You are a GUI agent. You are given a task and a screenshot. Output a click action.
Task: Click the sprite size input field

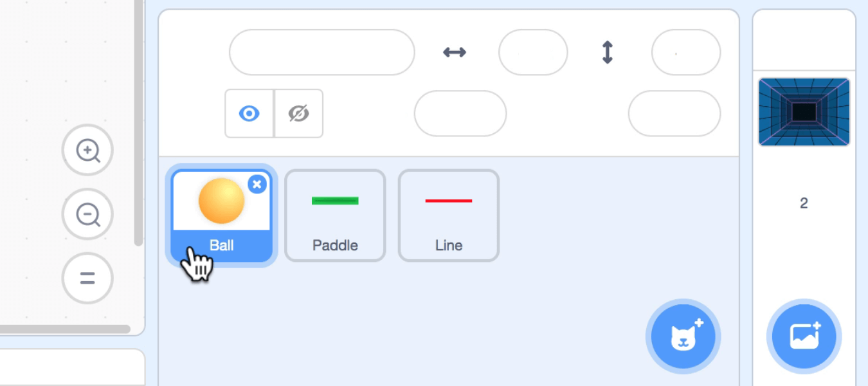460,114
